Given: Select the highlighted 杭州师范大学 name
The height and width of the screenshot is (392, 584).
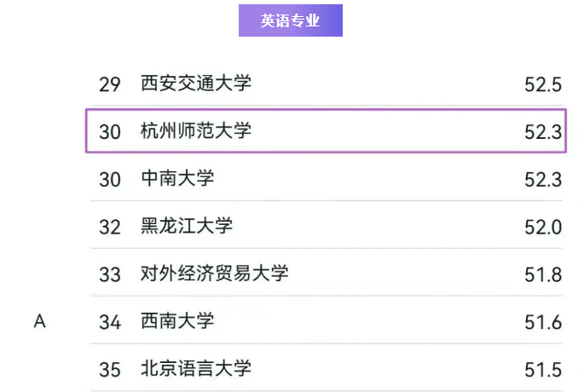Looking at the screenshot, I should [196, 131].
